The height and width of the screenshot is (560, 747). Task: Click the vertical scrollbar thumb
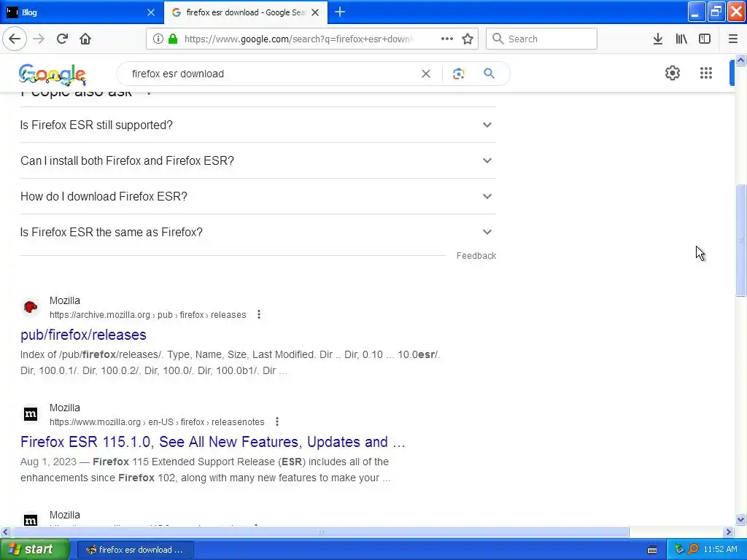[740, 240]
